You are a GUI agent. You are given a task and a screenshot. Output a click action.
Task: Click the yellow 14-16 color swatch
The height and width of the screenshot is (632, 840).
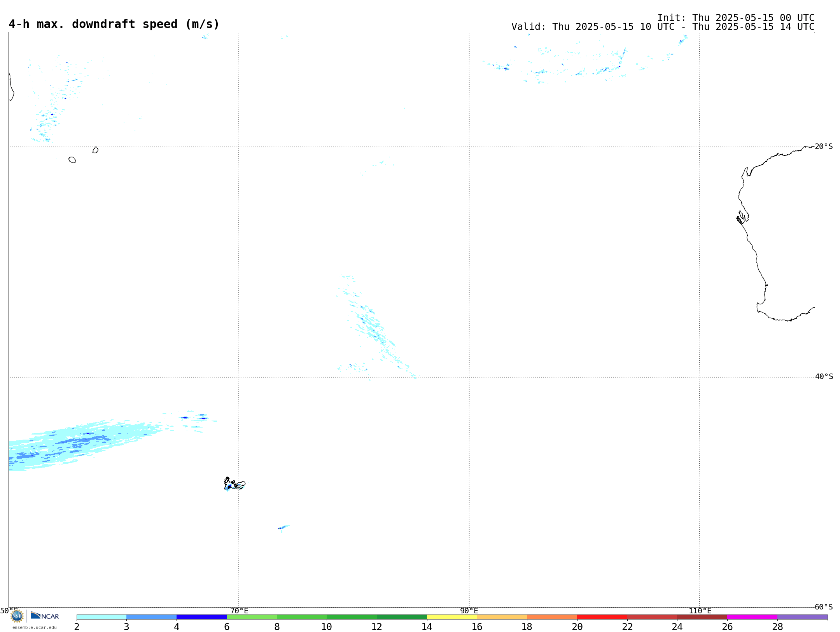452,617
